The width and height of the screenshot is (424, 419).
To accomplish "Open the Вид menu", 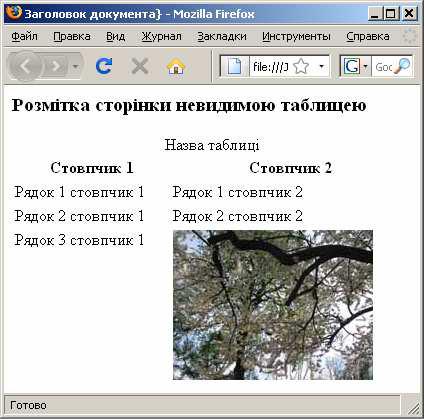I will point(116,36).
